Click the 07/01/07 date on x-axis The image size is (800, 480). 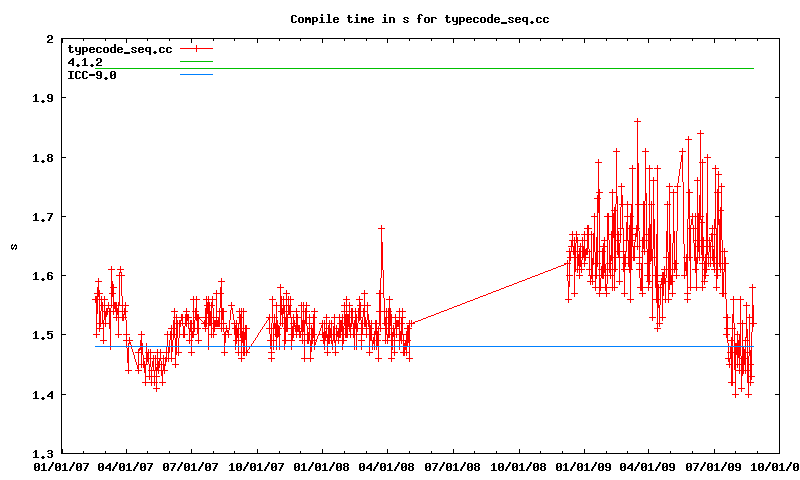(191, 466)
